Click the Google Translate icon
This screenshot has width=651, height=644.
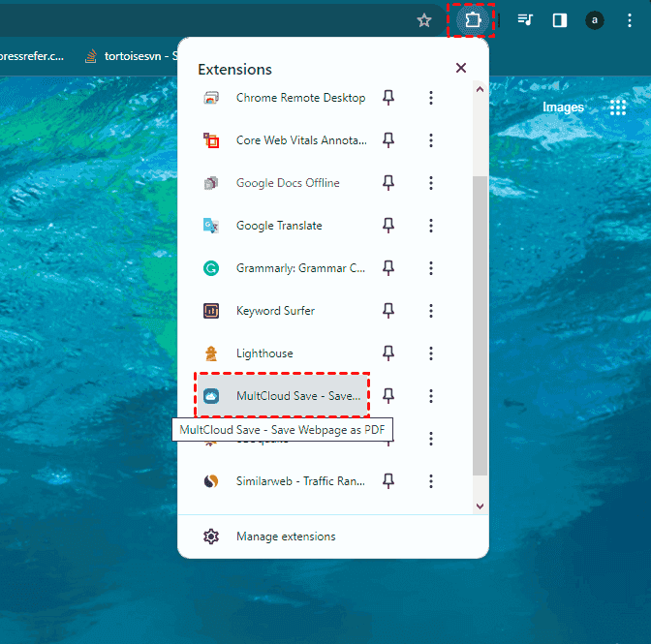click(211, 226)
